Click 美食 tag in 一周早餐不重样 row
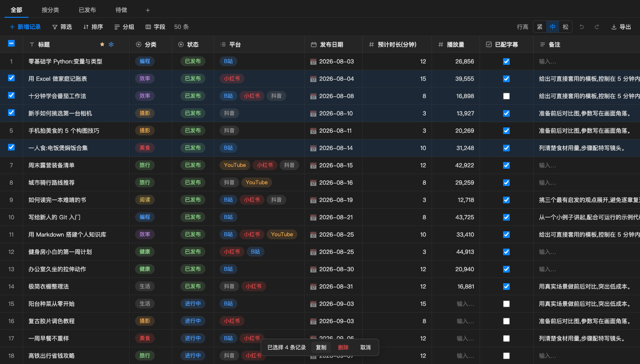Image resolution: width=640 pixels, height=364 pixels. (x=145, y=338)
